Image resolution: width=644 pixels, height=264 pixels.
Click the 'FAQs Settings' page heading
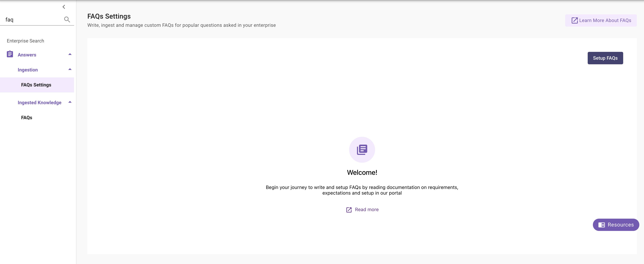coord(109,16)
